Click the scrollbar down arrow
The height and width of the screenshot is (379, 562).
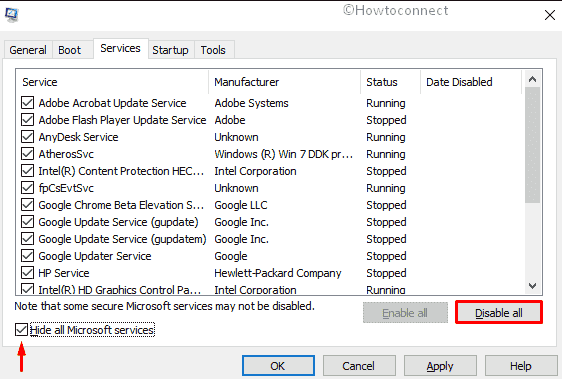(x=532, y=286)
